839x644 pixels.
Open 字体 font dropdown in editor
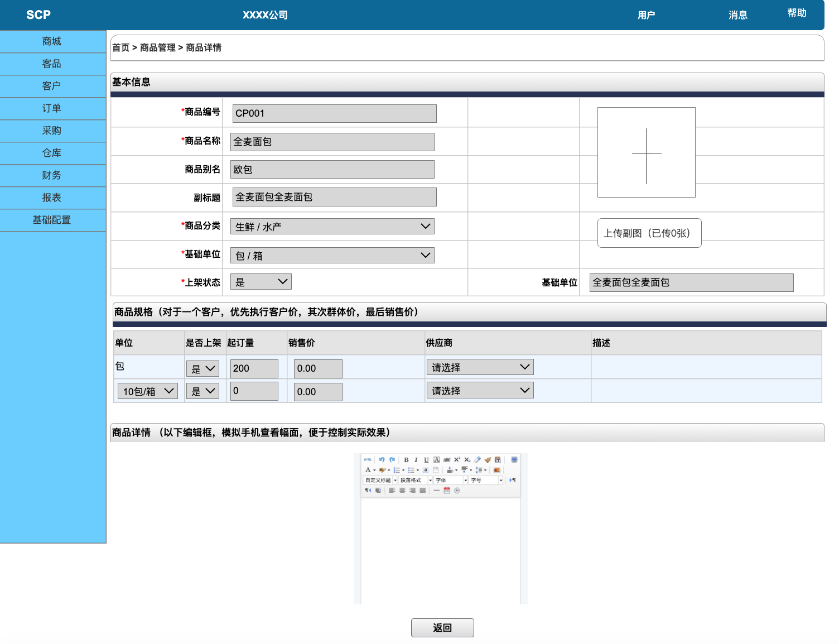[451, 480]
